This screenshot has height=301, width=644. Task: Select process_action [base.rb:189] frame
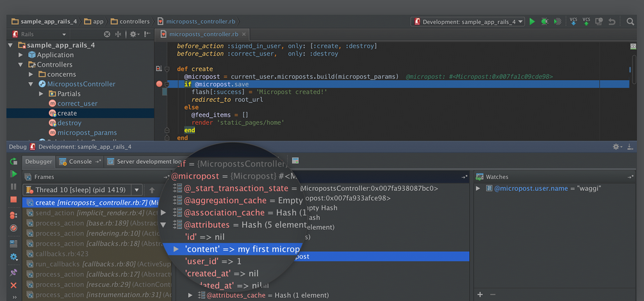click(x=97, y=224)
